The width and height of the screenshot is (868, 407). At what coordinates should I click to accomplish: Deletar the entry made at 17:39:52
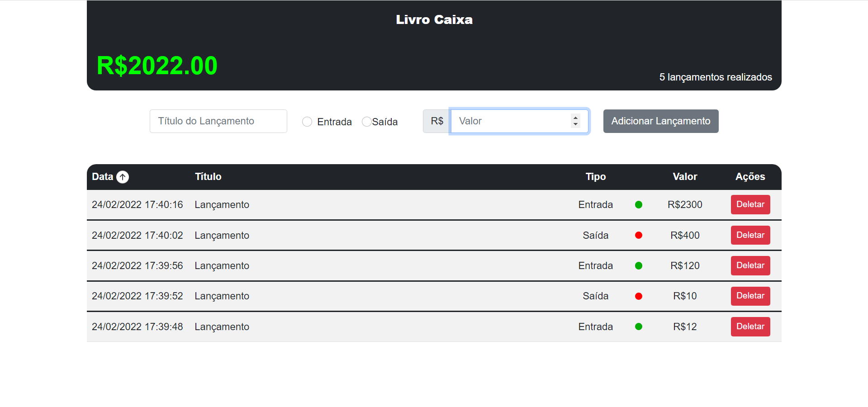point(750,296)
